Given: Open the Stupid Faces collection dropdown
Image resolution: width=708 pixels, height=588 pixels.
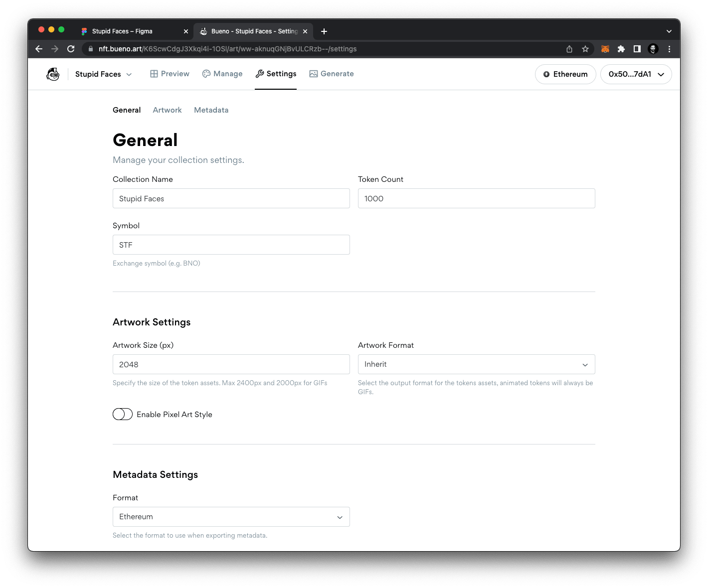Looking at the screenshot, I should [x=104, y=74].
